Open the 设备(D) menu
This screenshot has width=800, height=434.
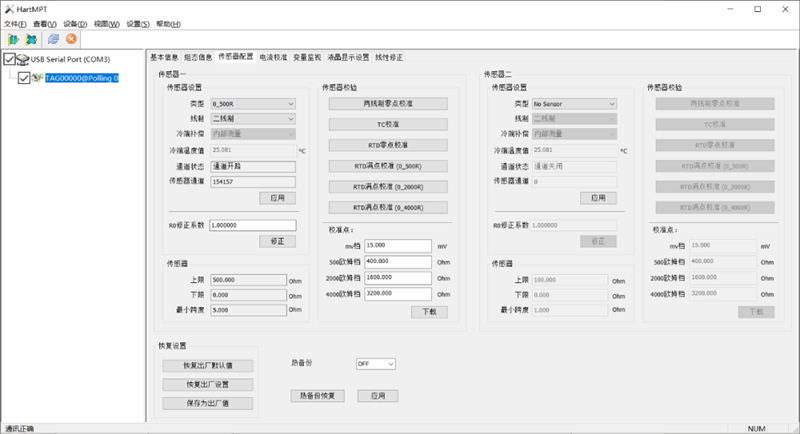[x=75, y=24]
